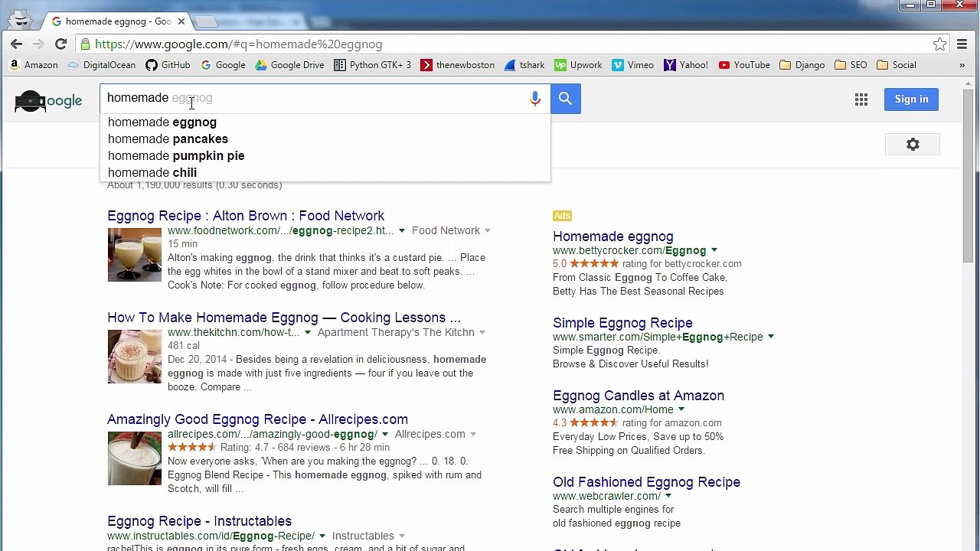
Task: Expand dropdown beside smarter.com ad URL
Action: (770, 337)
